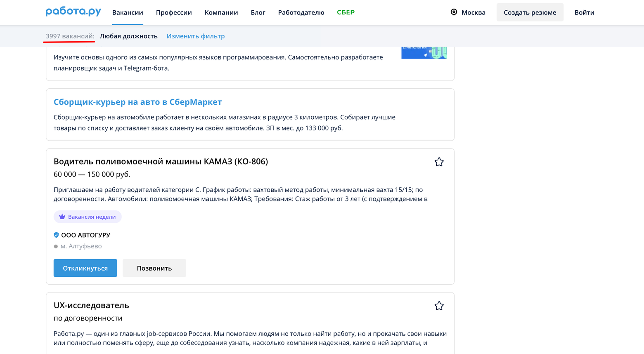Click the Вакансия недели badge
This screenshot has width=644, height=354.
click(88, 217)
